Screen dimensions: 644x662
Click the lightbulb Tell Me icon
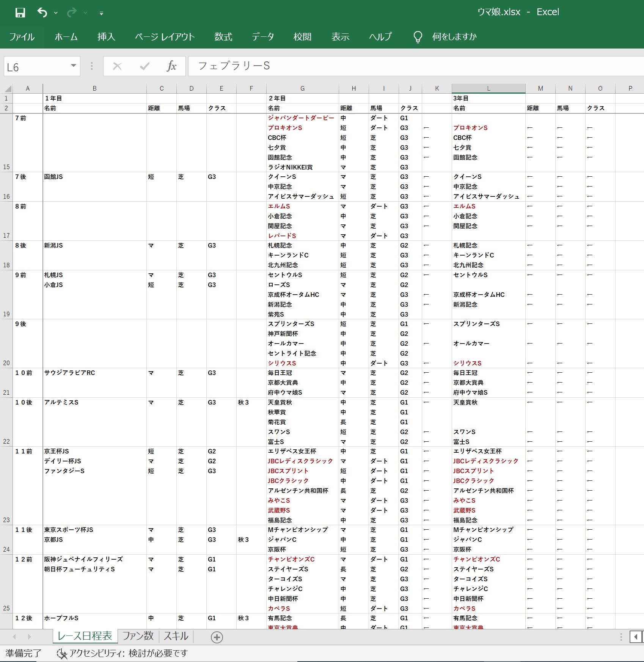click(418, 37)
